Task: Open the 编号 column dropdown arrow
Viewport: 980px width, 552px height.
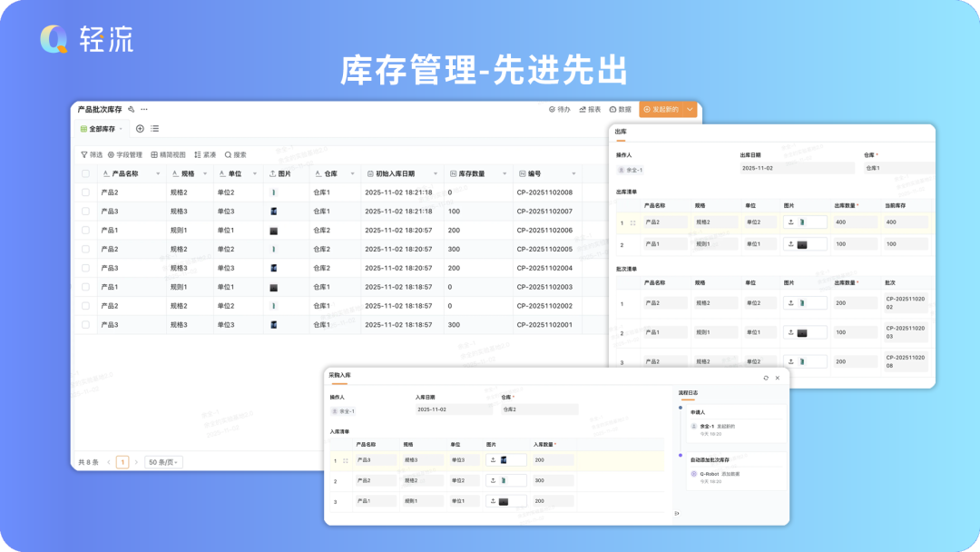Action: pos(573,173)
